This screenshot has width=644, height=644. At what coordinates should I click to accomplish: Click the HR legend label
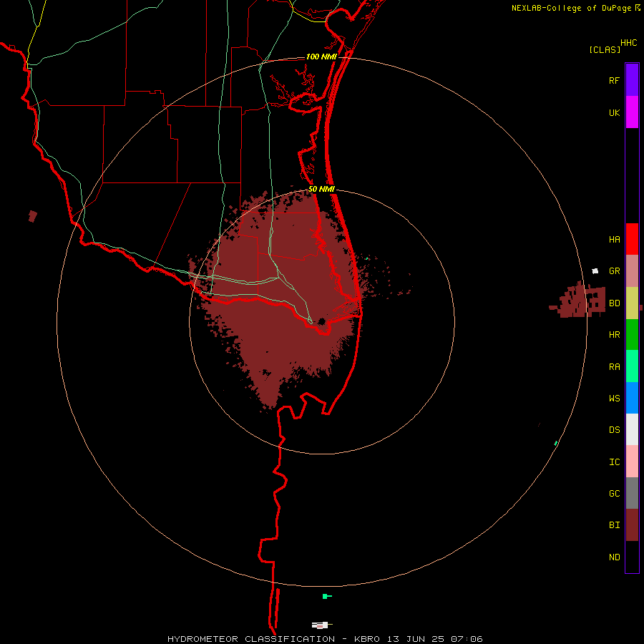click(x=614, y=335)
